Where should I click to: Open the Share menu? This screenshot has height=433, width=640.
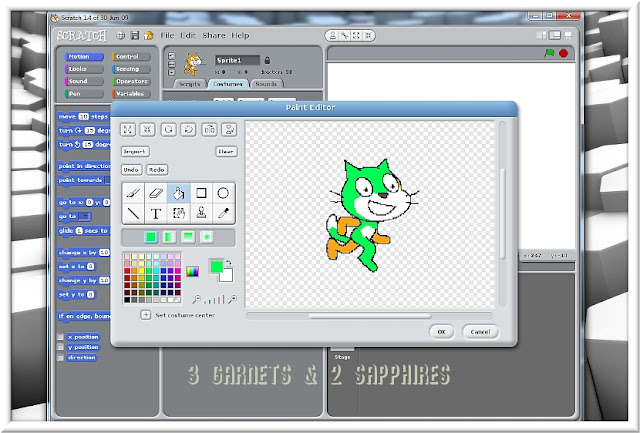214,36
